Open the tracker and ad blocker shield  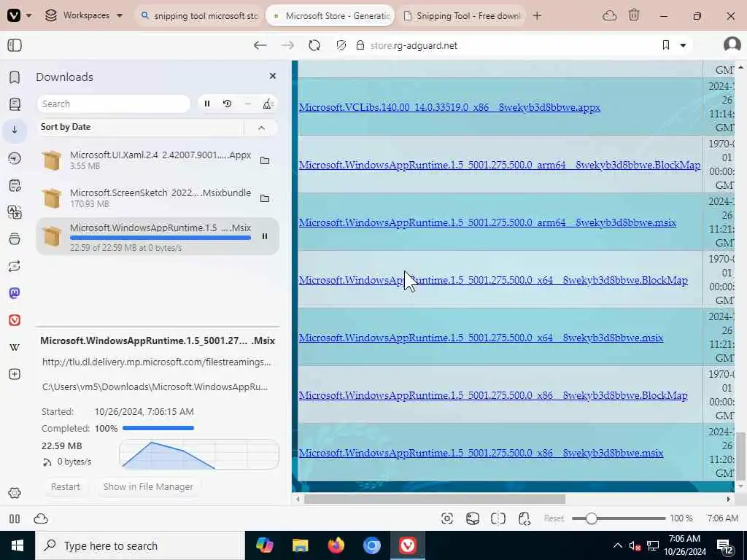coord(341,45)
